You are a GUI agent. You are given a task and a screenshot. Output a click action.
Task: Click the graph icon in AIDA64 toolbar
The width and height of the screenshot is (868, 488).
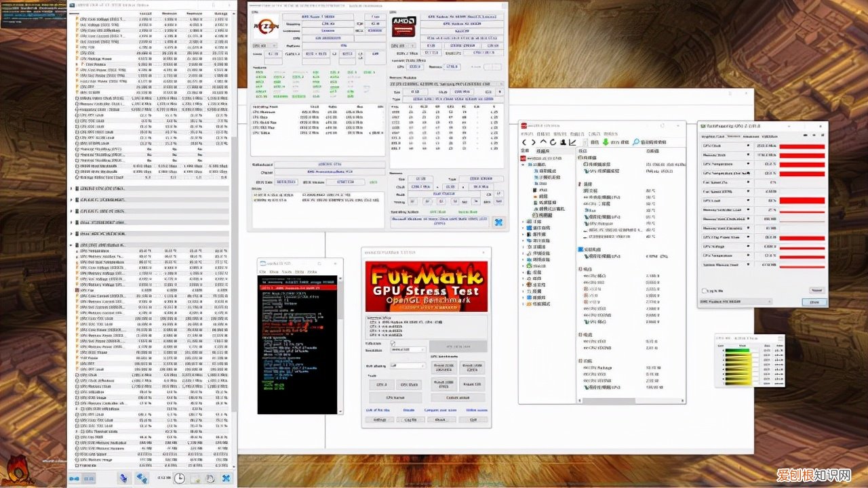tap(573, 142)
